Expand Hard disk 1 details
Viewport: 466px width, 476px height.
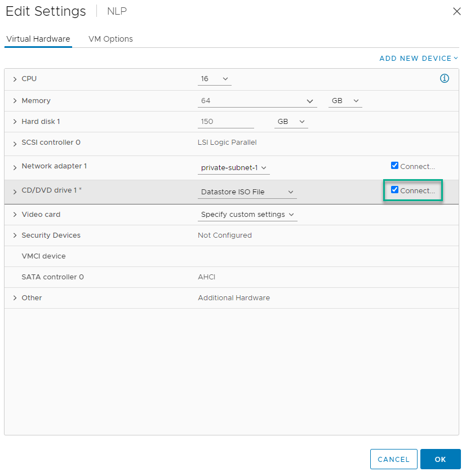coord(15,122)
